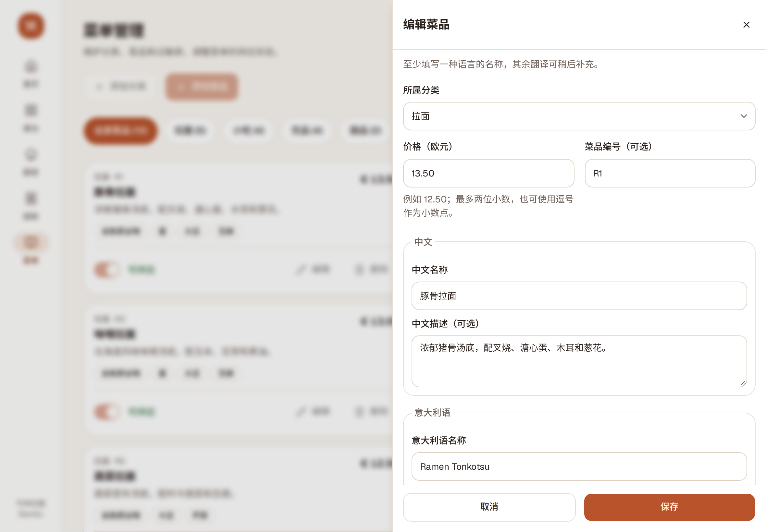Screen dimensions: 766x532
Task: Click the 保存 button
Action: click(669, 507)
